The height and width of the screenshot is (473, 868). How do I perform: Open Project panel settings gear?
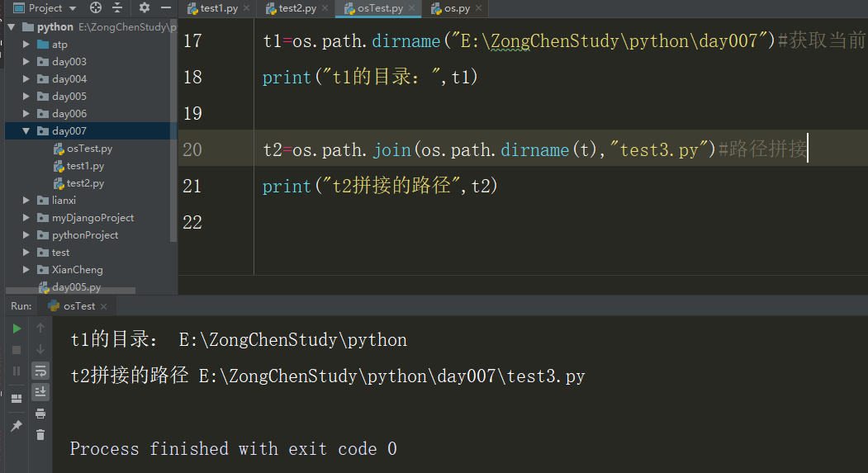point(145,8)
